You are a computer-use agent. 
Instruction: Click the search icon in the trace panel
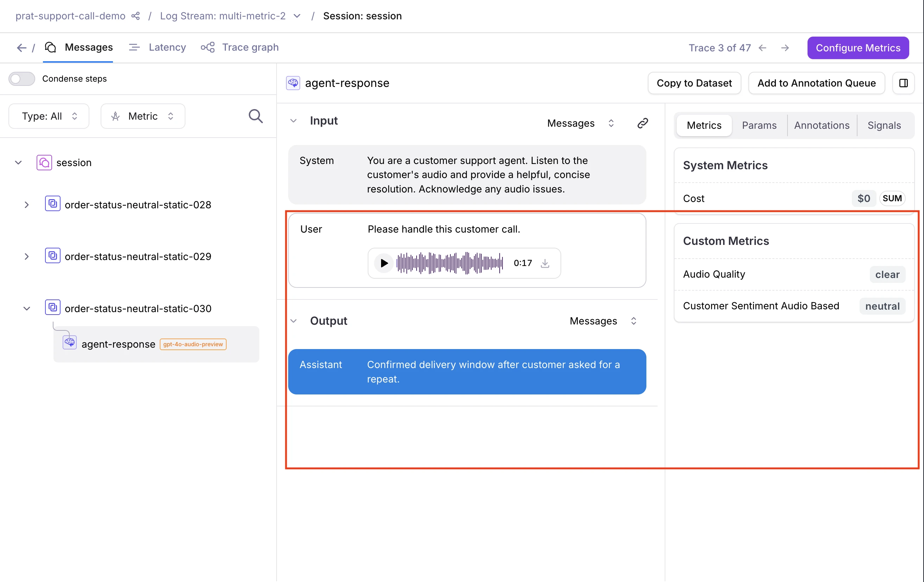255,116
